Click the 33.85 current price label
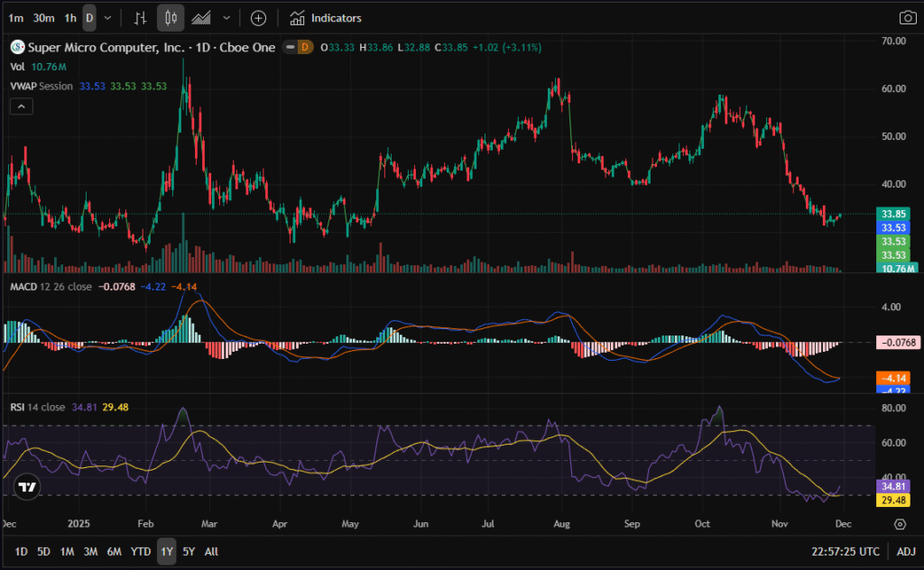 [893, 215]
